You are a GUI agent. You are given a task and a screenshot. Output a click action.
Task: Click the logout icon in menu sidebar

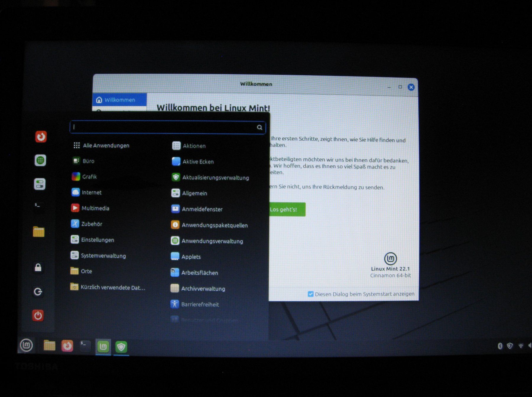pyautogui.click(x=38, y=292)
